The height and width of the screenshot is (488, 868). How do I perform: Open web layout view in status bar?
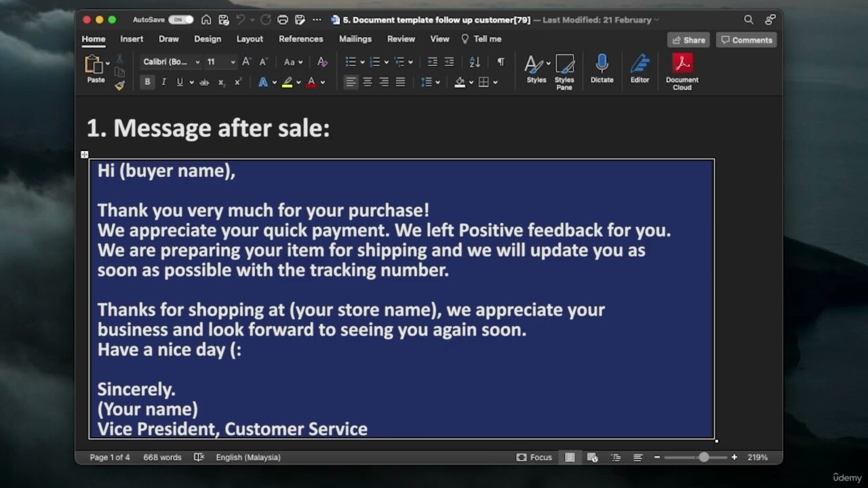tap(592, 457)
